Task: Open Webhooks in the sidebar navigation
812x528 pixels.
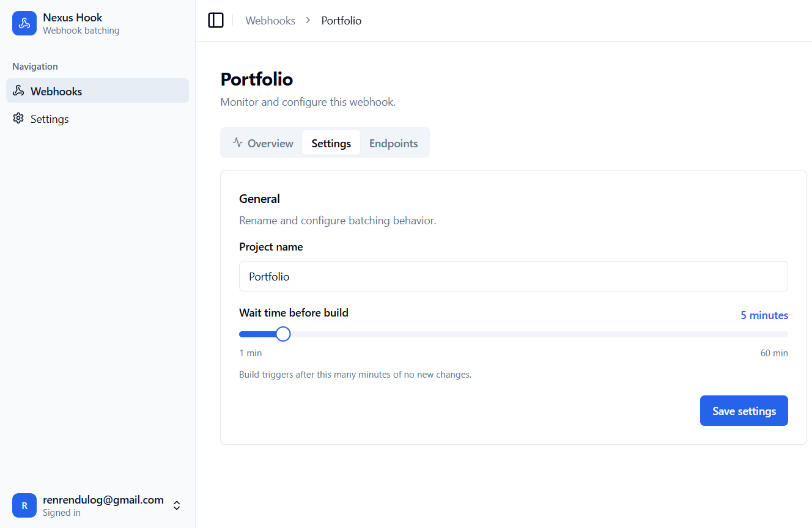Action: click(97, 90)
